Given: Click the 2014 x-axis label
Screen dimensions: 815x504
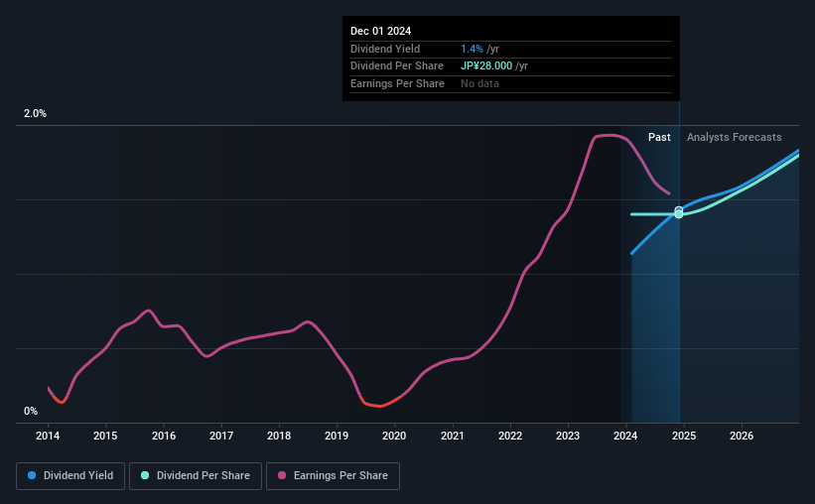Looking at the screenshot, I should [48, 436].
